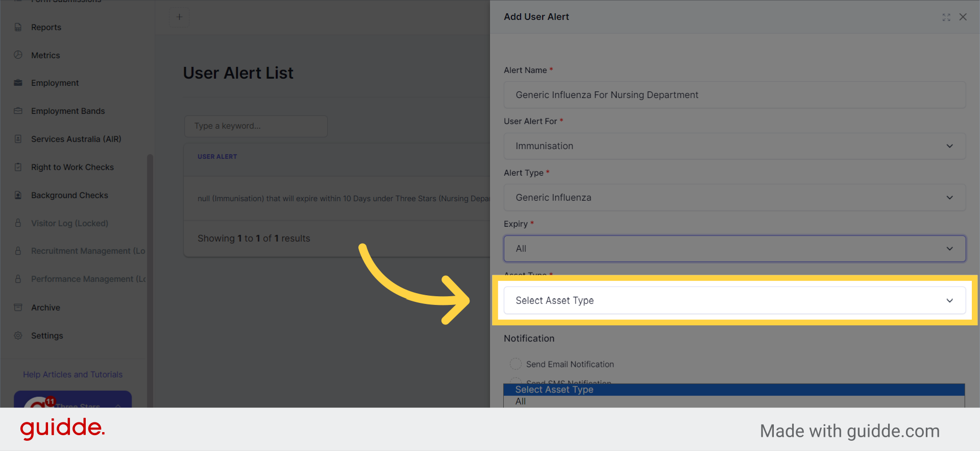The height and width of the screenshot is (451, 980).
Task: Click the Right to Work Checks icon
Action: pyautogui.click(x=18, y=167)
